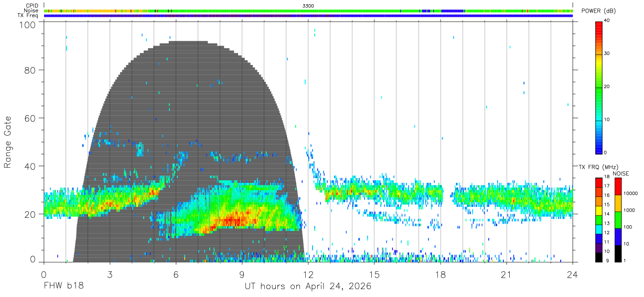Click the 15 hour tick on UT axis
644x297 pixels.
[x=374, y=274]
